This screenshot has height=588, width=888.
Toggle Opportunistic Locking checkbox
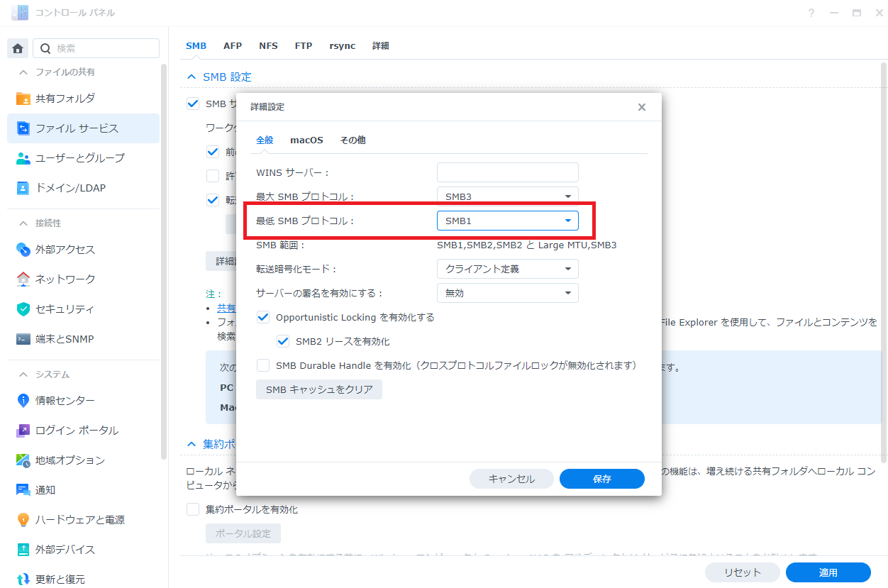[x=263, y=317]
